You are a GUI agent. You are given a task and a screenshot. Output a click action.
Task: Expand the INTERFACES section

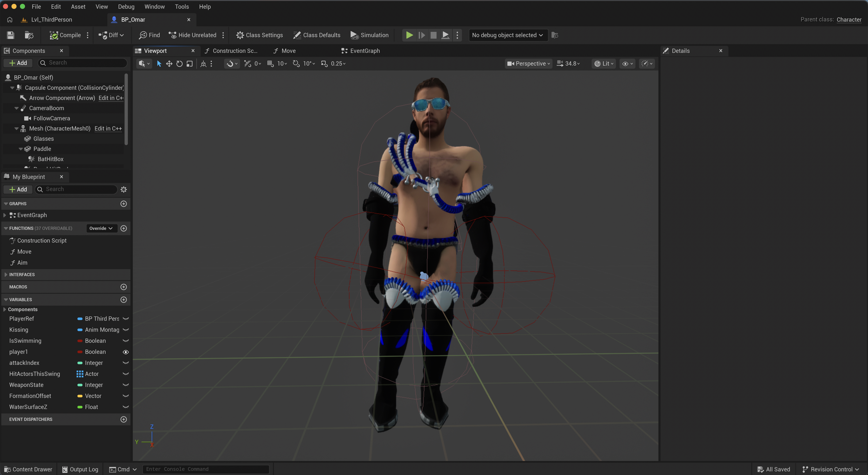click(x=6, y=274)
